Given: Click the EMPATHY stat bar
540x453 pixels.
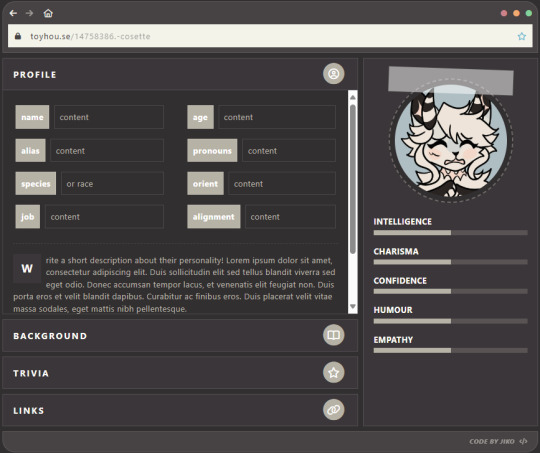Looking at the screenshot, I should click(x=450, y=350).
